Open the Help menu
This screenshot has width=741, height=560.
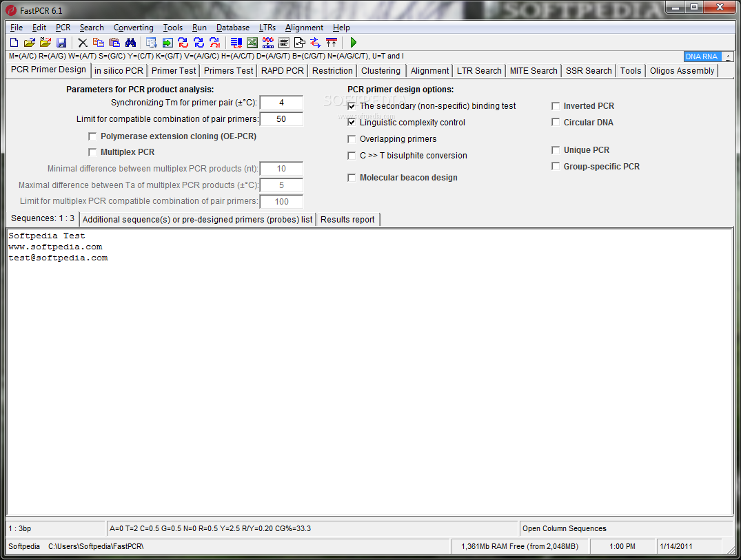[341, 28]
